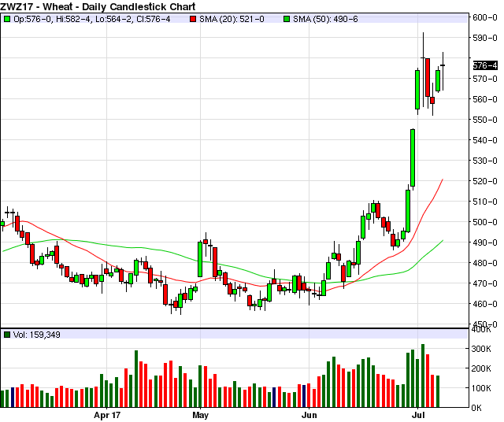Image resolution: width=504 pixels, height=422 pixels.
Task: Click the 570-0 price axis label
Action: point(485,79)
